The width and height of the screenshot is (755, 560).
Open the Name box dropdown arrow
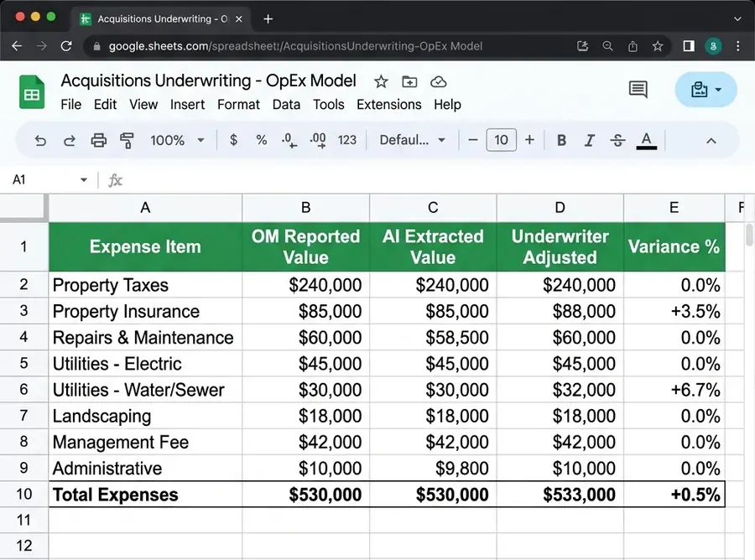[x=84, y=180]
